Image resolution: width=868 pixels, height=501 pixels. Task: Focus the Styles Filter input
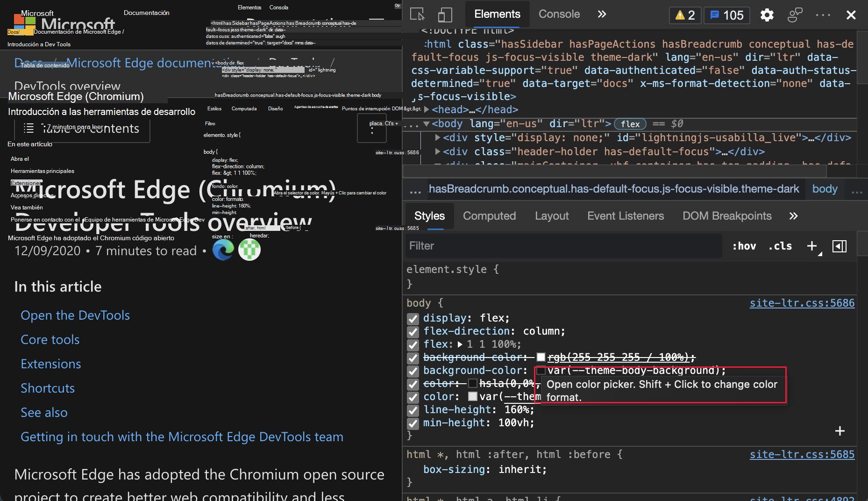563,246
